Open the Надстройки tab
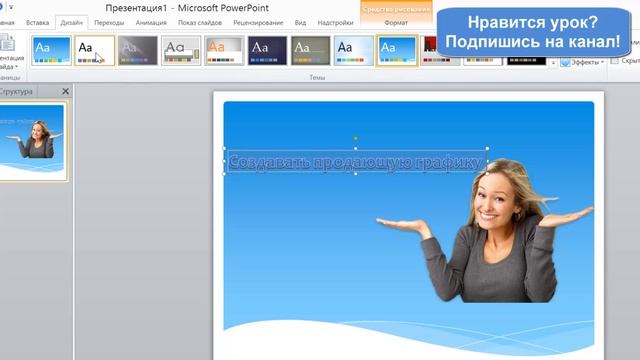This screenshot has height=360, width=640. click(x=336, y=23)
